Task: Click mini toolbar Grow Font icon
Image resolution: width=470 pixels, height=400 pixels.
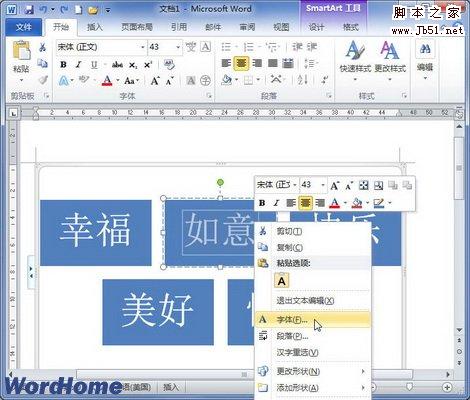Action: pos(334,185)
